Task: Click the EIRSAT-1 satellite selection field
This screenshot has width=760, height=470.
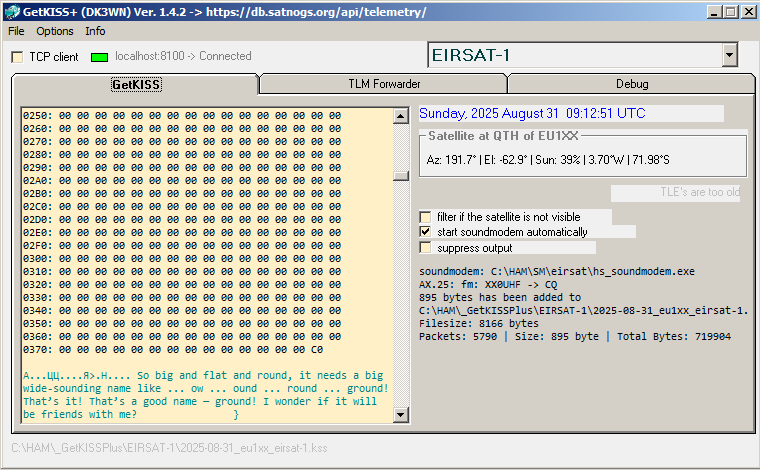Action: 573,56
